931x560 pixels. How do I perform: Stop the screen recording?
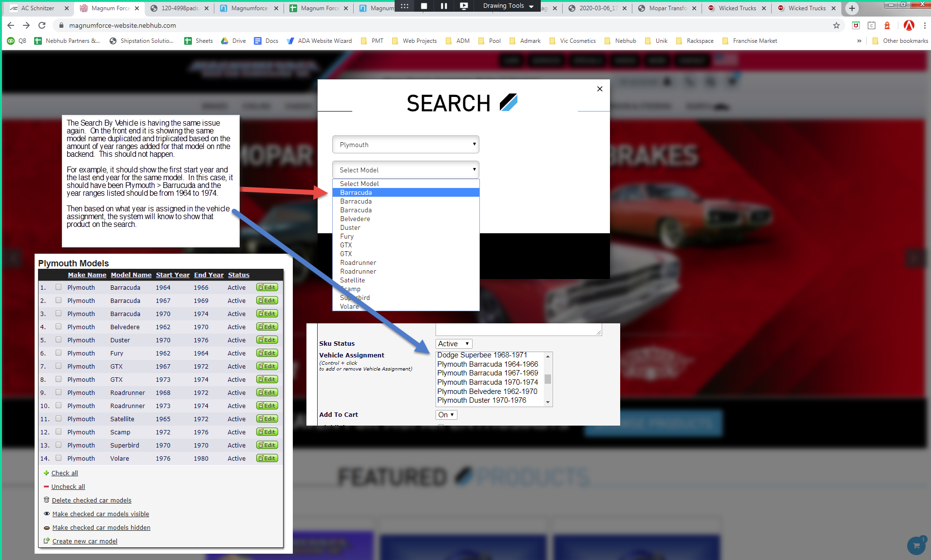pyautogui.click(x=424, y=6)
